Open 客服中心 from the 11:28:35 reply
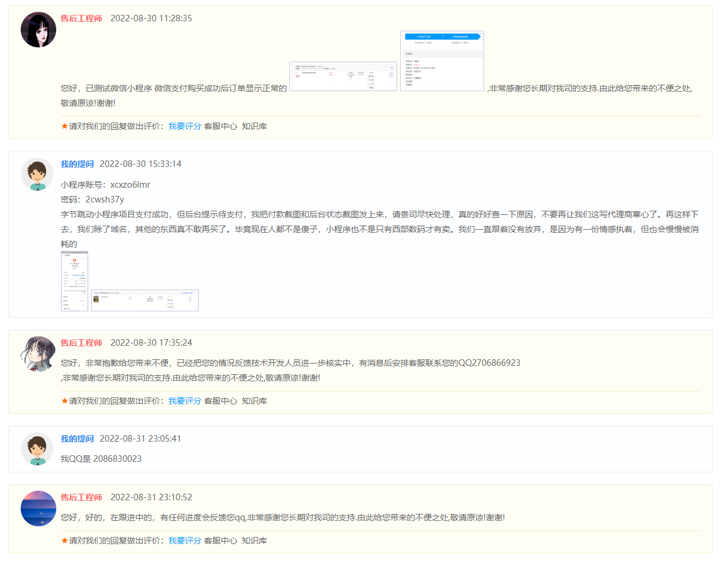This screenshot has width=728, height=563. pos(221,126)
